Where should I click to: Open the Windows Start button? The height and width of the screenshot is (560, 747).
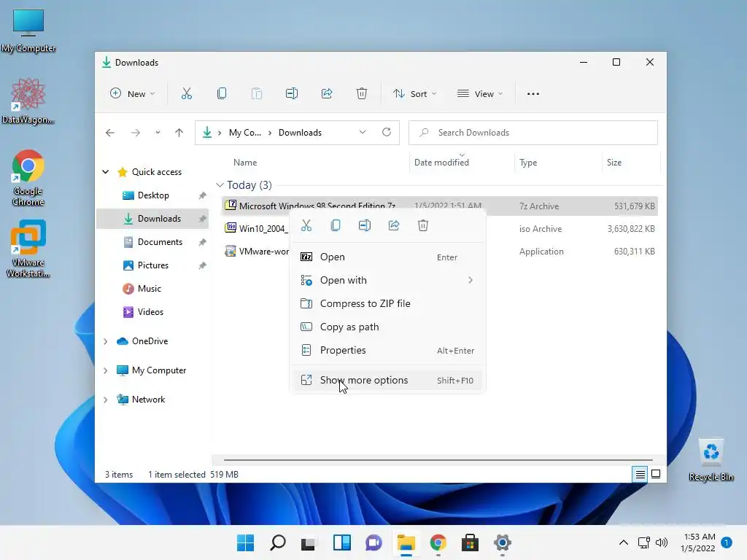coord(246,542)
